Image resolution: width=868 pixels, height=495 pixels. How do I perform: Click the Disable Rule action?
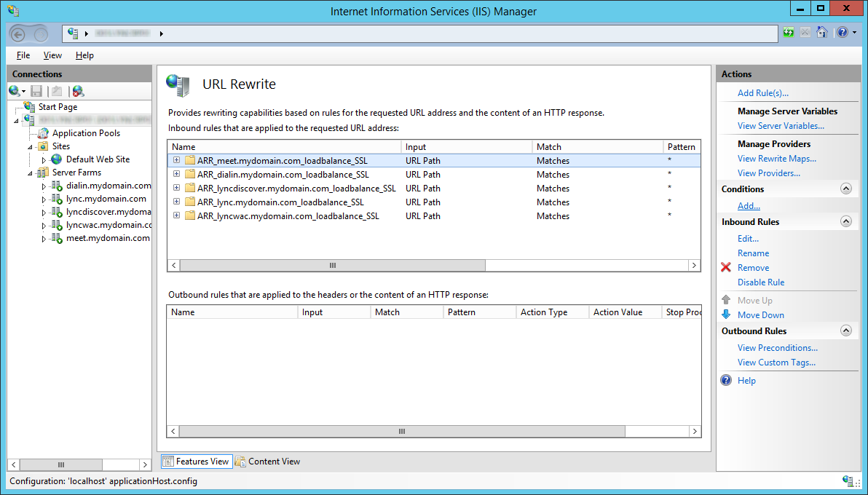[761, 282]
